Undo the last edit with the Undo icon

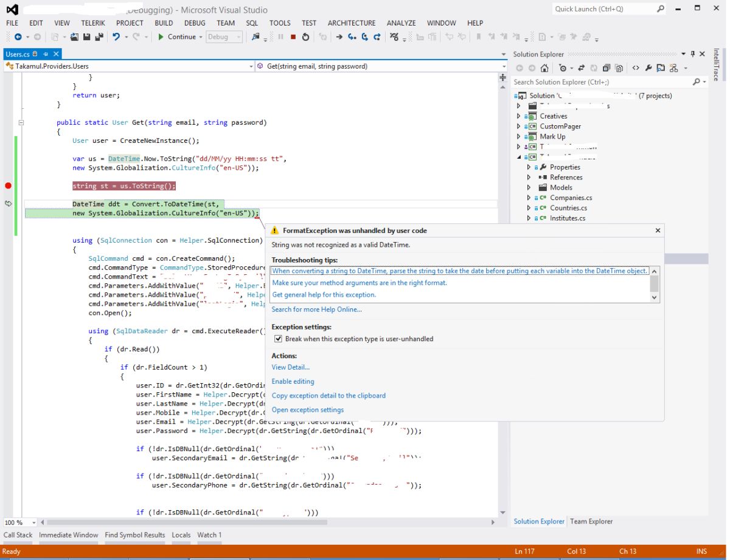116,37
